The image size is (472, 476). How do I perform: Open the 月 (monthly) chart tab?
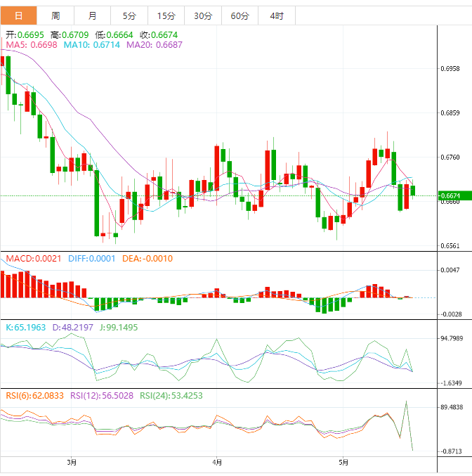[x=93, y=15]
